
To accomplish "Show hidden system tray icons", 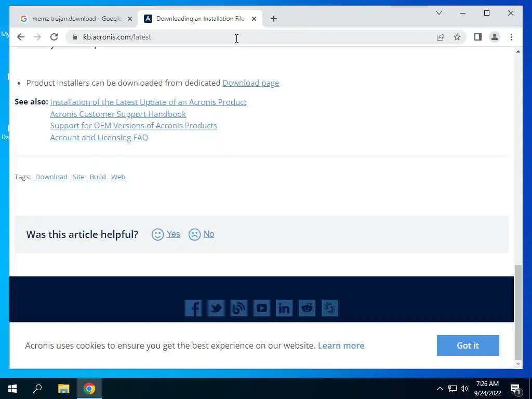I will click(440, 389).
